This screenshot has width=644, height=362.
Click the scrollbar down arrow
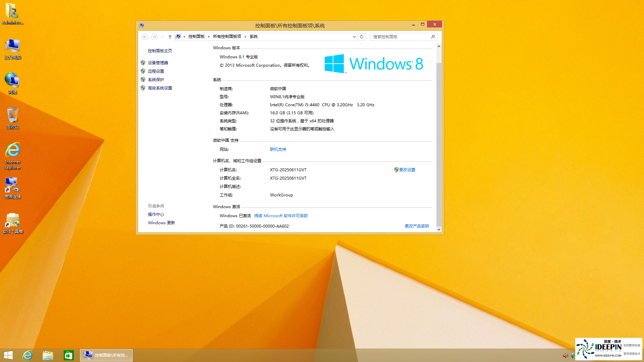pyautogui.click(x=439, y=230)
